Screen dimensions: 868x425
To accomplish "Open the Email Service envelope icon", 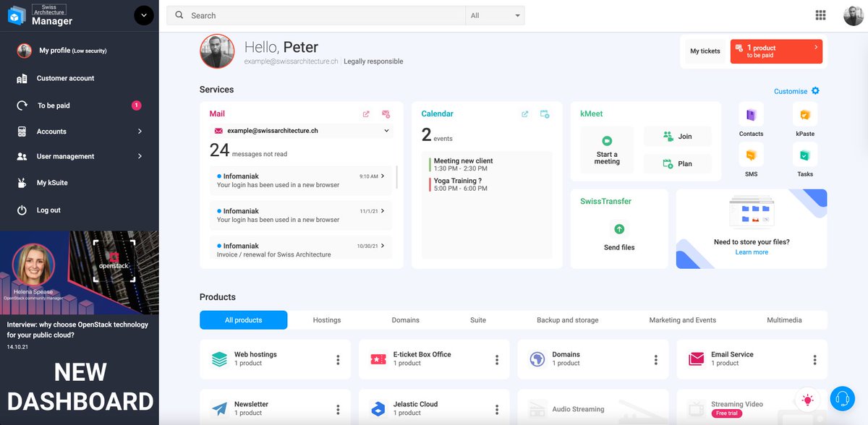I will tap(697, 359).
